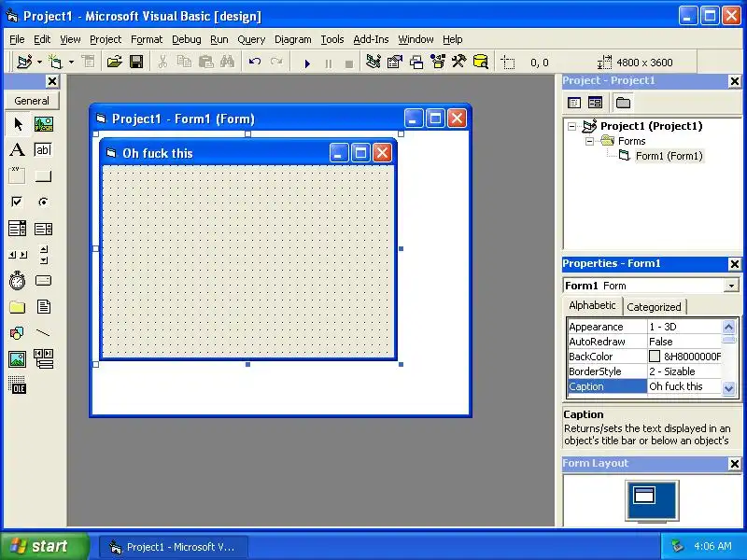
Task: Collapse the Forms folder node
Action: point(589,142)
